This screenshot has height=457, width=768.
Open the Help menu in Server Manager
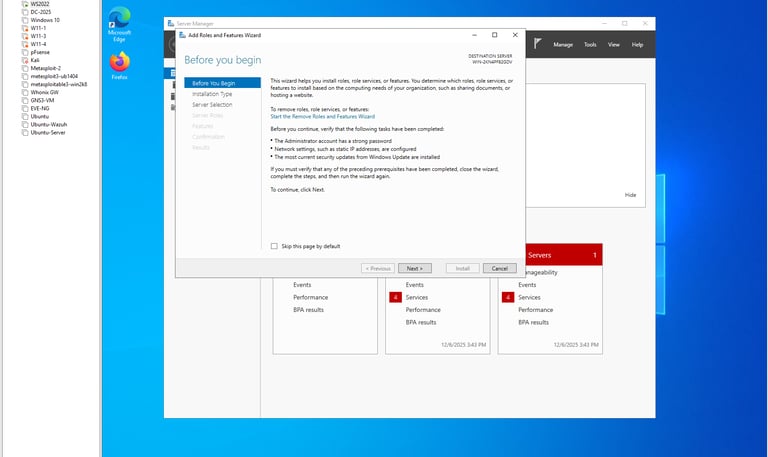coord(637,45)
